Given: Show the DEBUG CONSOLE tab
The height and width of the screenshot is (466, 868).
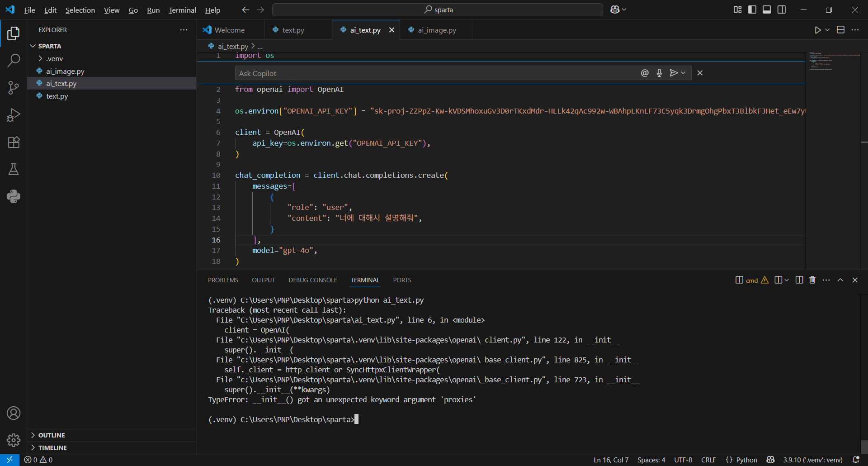Looking at the screenshot, I should [313, 280].
